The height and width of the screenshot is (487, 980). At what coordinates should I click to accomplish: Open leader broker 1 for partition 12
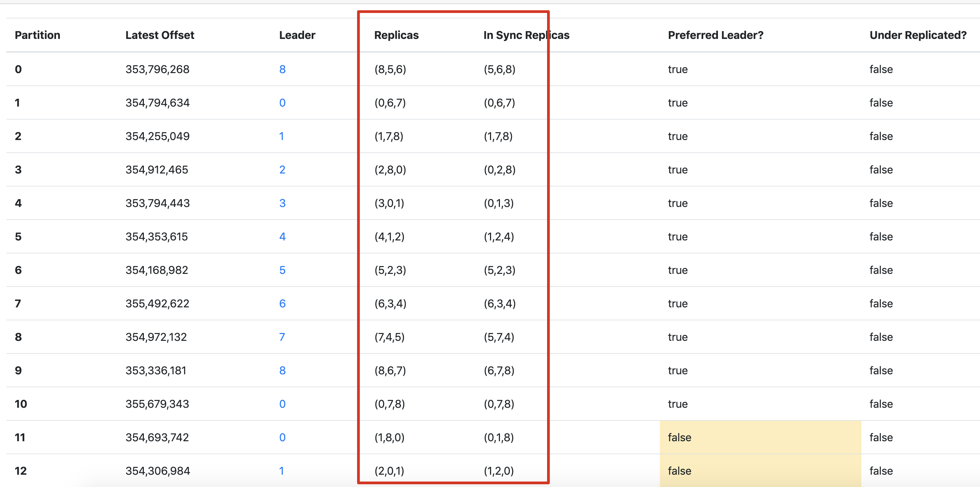[282, 471]
